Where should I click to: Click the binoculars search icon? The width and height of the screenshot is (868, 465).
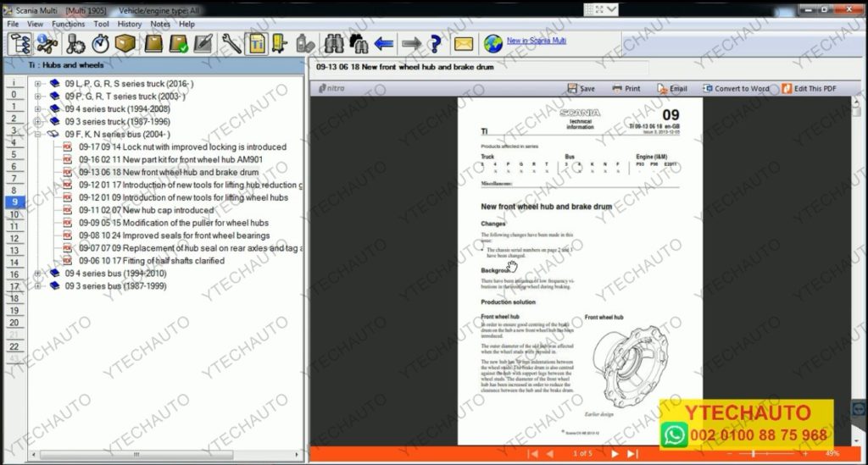[334, 43]
